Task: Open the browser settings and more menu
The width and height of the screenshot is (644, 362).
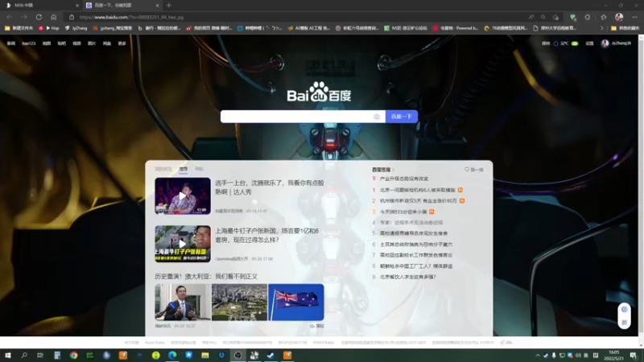Action: pos(634,17)
